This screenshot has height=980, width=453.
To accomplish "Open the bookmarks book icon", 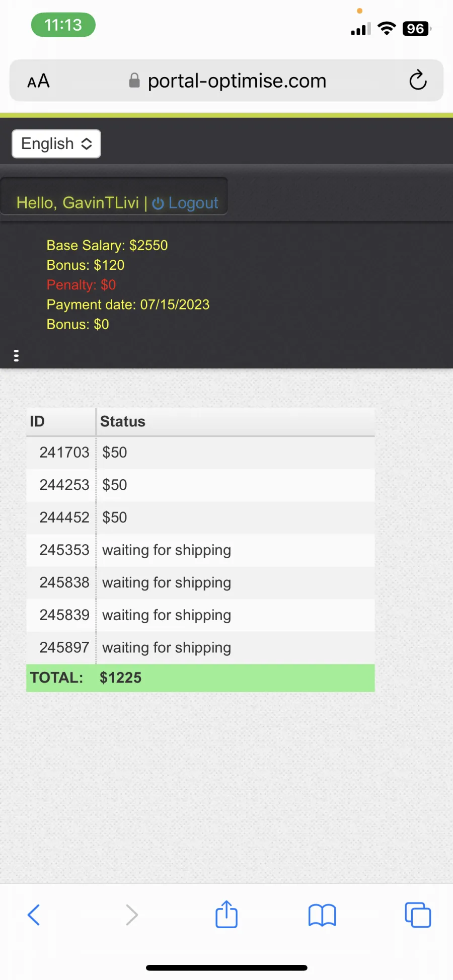I will [x=322, y=915].
